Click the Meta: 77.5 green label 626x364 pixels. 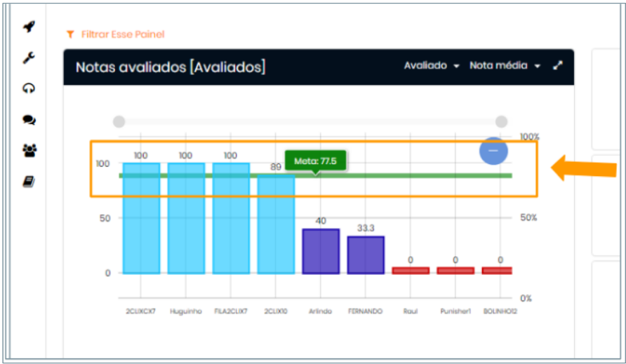click(x=315, y=161)
